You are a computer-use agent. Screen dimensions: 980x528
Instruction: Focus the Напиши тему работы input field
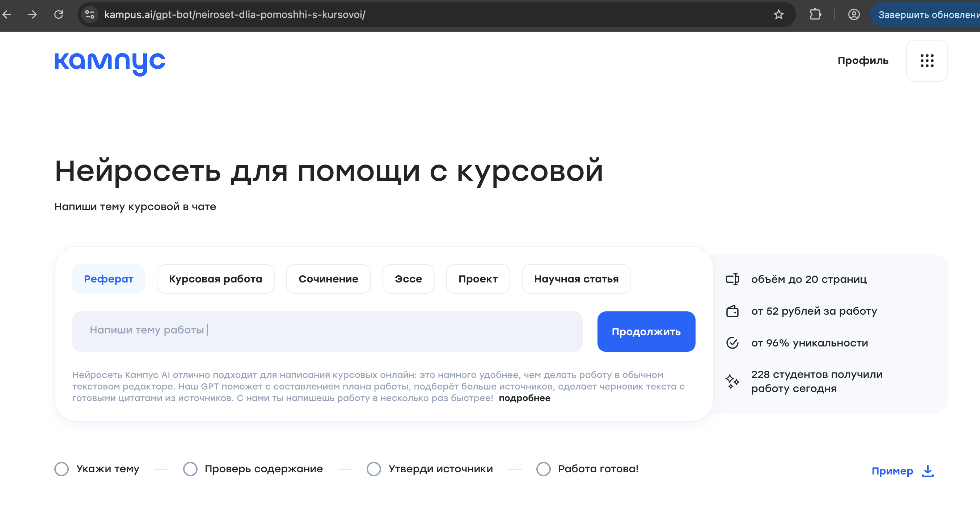click(328, 332)
